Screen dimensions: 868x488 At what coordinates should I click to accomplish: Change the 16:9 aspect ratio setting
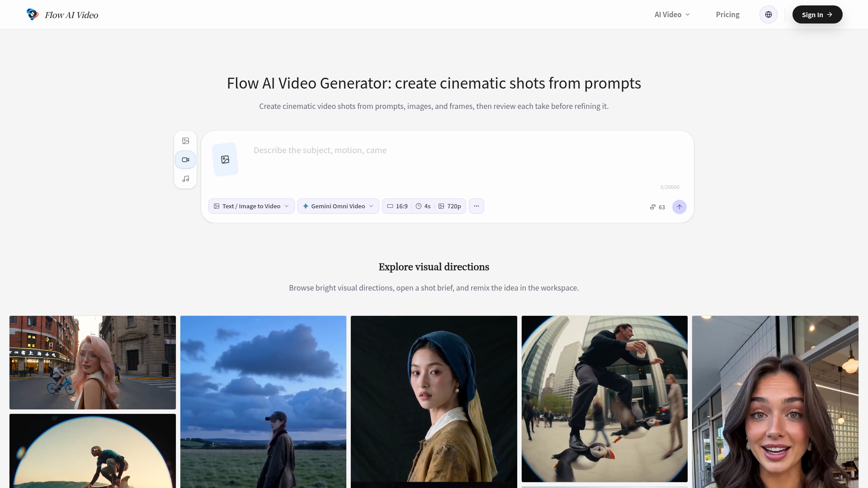point(397,206)
